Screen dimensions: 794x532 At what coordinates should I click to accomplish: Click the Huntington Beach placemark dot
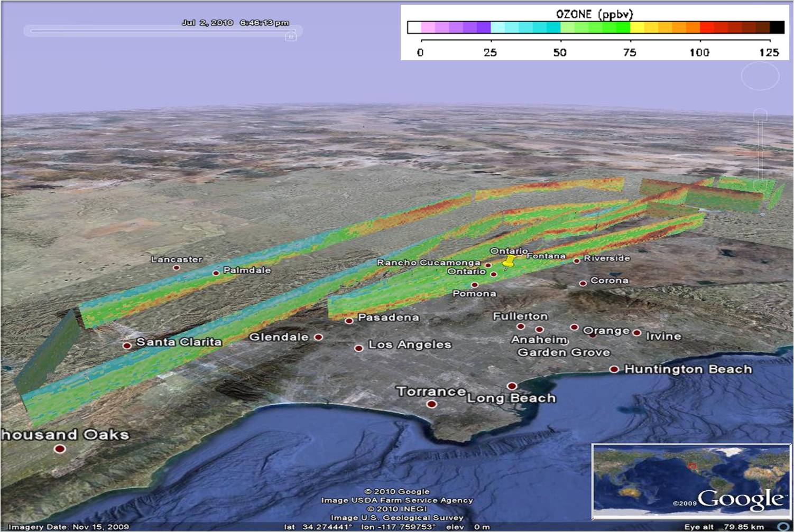(614, 369)
